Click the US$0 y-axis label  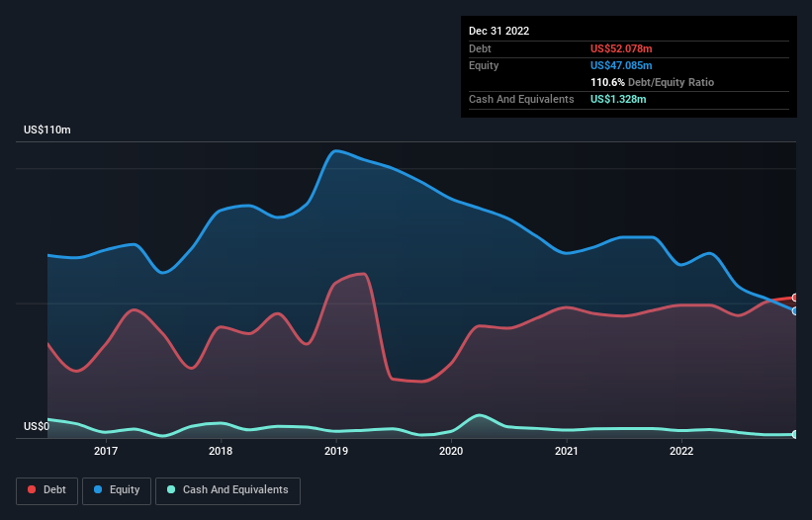tap(37, 426)
